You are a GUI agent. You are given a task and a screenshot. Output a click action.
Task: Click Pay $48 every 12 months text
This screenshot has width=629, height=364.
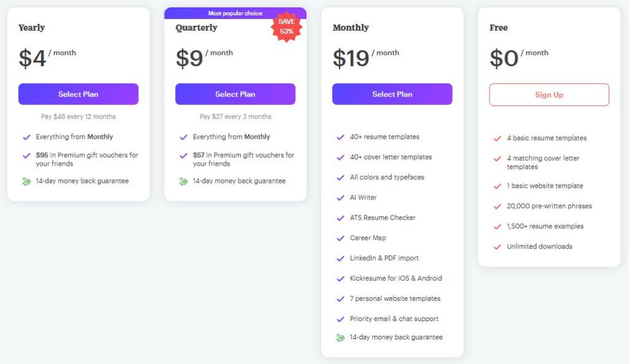78,117
